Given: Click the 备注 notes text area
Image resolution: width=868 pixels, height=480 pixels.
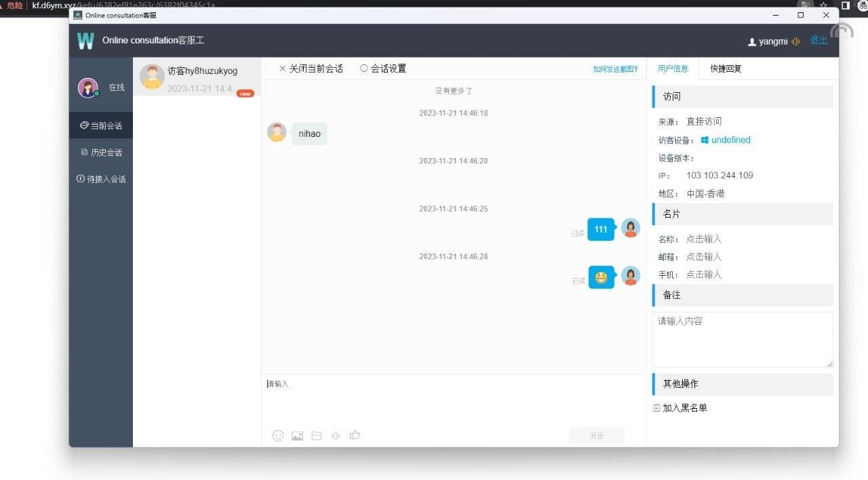Looking at the screenshot, I should coord(742,339).
